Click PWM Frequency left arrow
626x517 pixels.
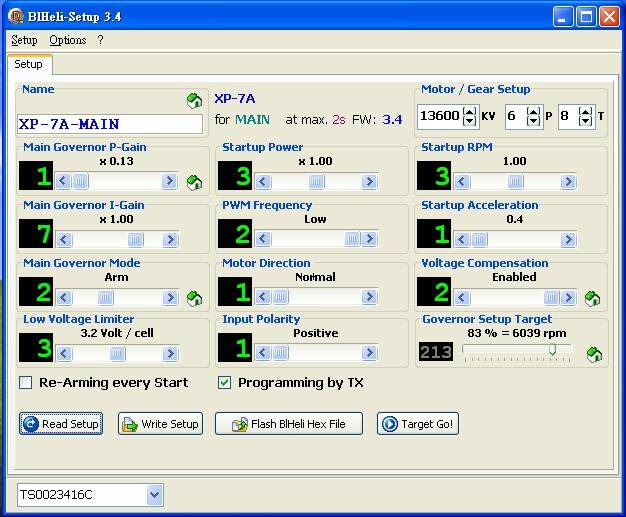click(x=263, y=239)
